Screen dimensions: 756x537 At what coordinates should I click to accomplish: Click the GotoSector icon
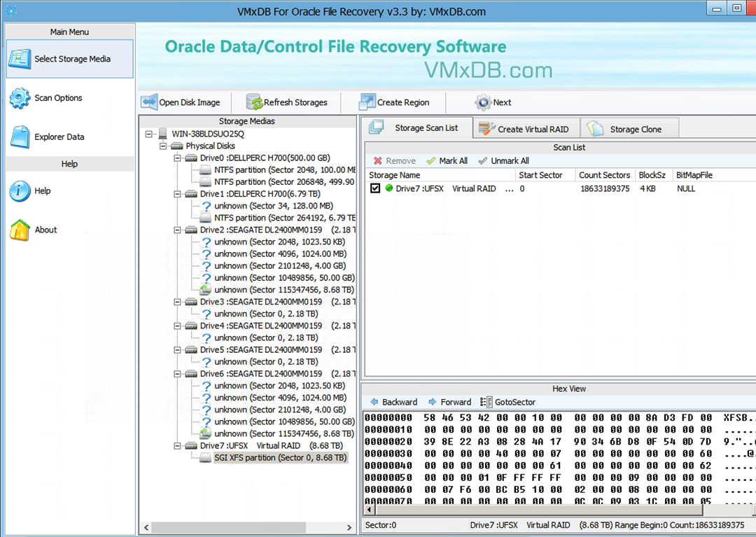click(486, 402)
